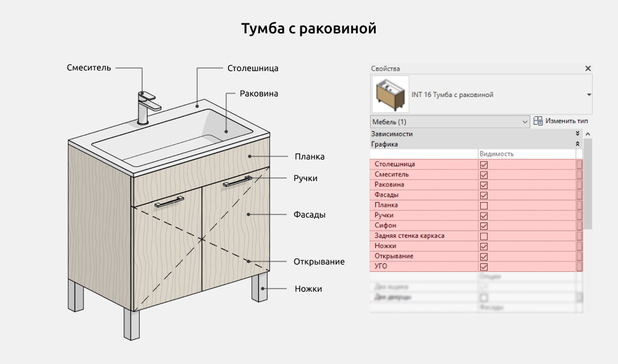This screenshot has height=364, width=618.
Task: Open the family type selector dropdown arrow
Action: click(589, 95)
